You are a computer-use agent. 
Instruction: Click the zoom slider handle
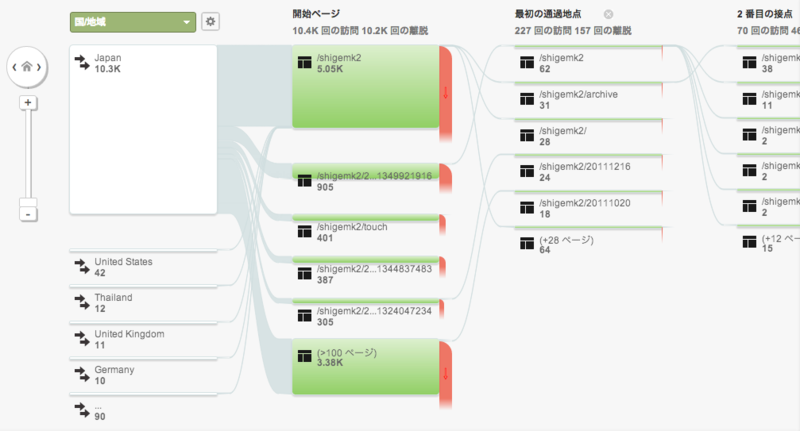pos(28,202)
